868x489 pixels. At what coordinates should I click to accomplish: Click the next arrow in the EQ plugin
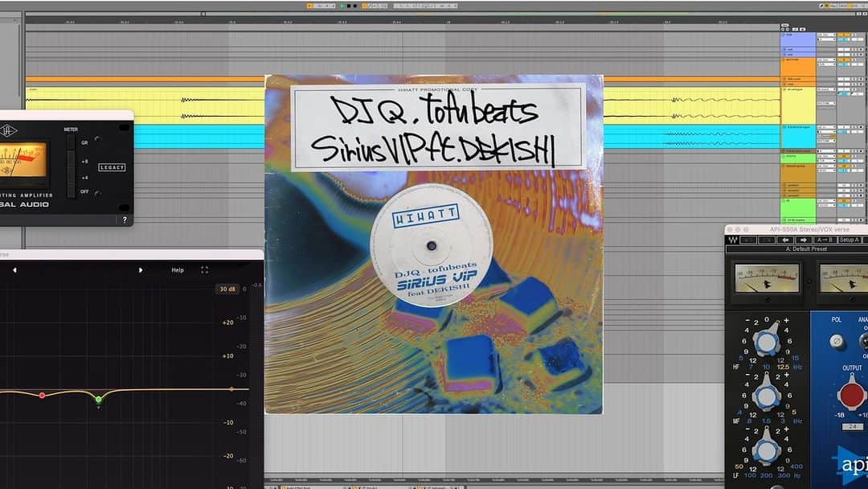pyautogui.click(x=141, y=270)
